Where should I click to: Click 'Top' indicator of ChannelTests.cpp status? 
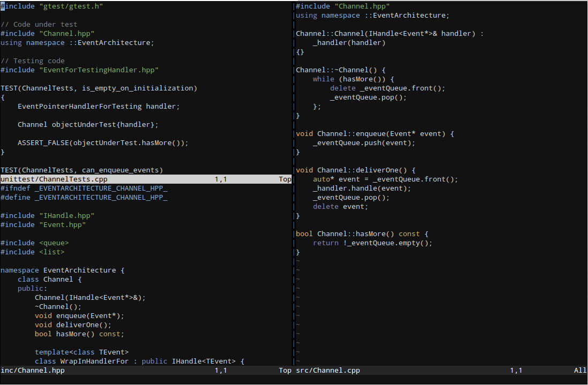[285, 179]
